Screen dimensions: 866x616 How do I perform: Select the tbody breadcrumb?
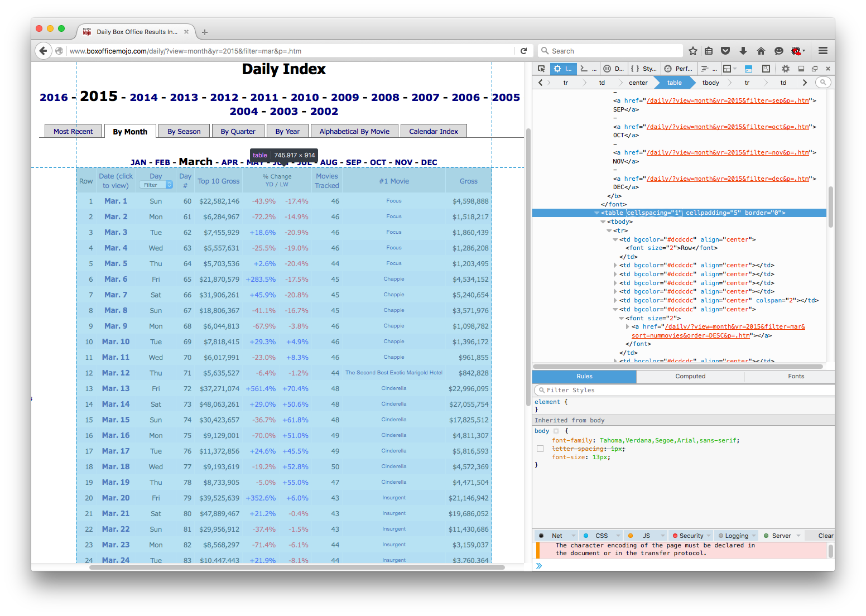711,83
